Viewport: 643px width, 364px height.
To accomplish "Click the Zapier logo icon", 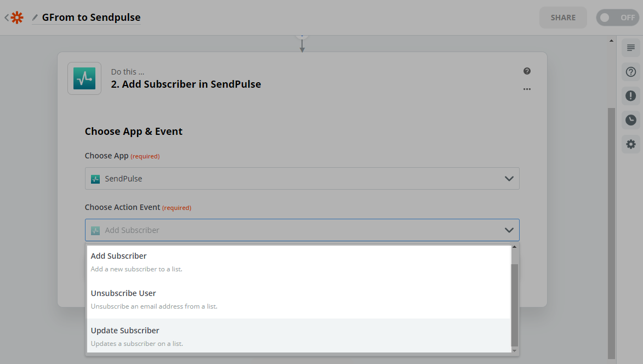I will pyautogui.click(x=16, y=17).
